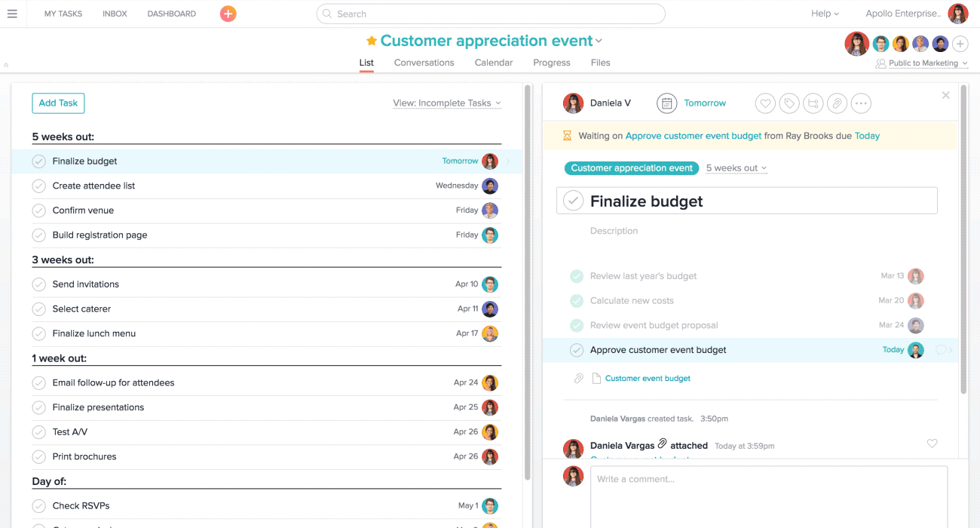980x528 pixels.
Task: Complete Finalize budget in details pane title
Action: point(574,201)
